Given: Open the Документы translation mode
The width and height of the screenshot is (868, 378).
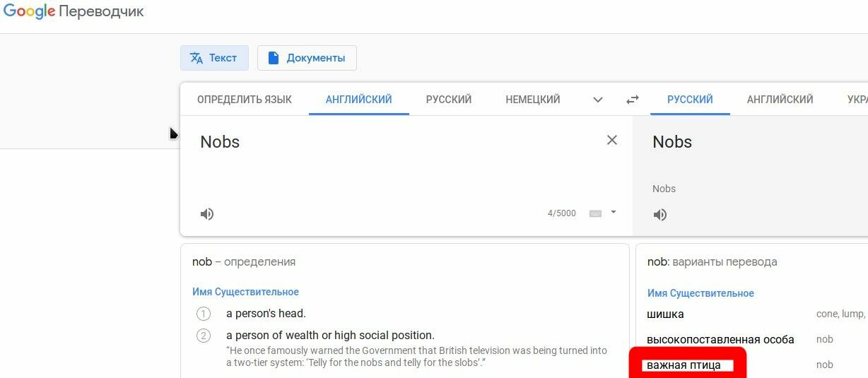Looking at the screenshot, I should point(307,58).
